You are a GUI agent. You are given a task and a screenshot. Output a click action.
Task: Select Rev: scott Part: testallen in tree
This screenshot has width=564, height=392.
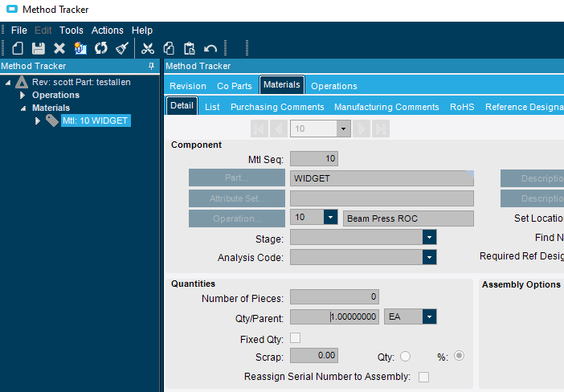click(81, 82)
